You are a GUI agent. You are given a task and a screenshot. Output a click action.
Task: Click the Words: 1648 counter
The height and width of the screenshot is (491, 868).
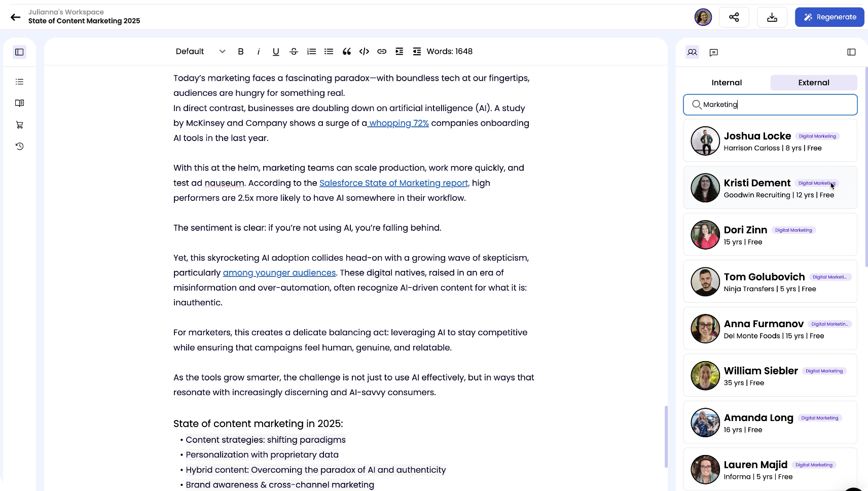point(450,51)
